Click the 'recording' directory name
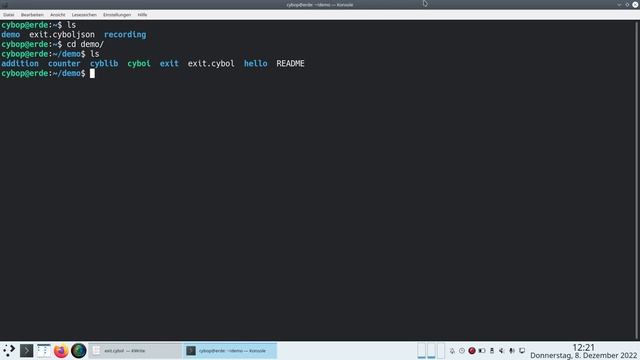This screenshot has height=360, width=640. [125, 35]
